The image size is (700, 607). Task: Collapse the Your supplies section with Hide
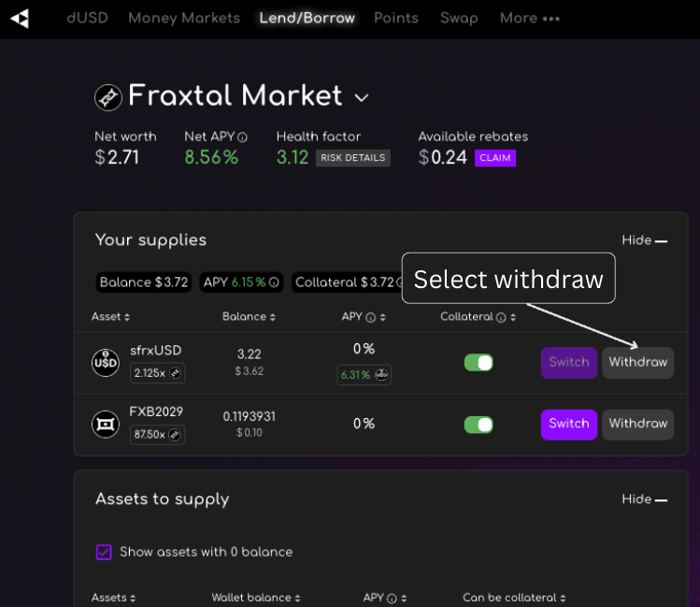644,240
